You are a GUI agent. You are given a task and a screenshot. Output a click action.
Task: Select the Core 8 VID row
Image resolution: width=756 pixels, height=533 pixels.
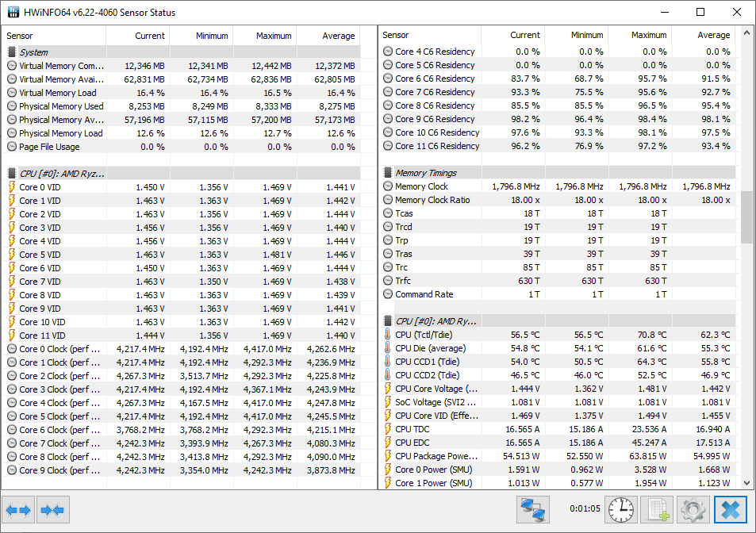point(182,295)
